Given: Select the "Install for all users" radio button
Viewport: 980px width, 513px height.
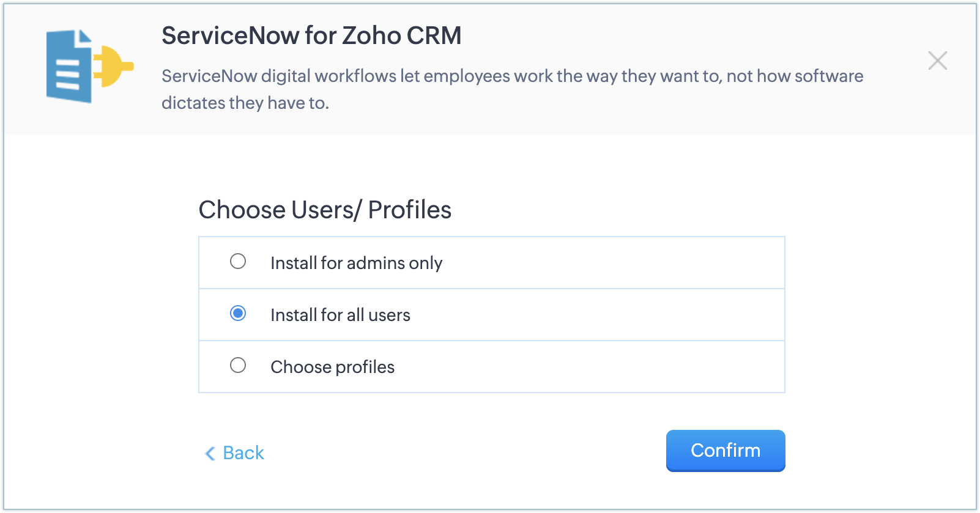Looking at the screenshot, I should (x=238, y=314).
